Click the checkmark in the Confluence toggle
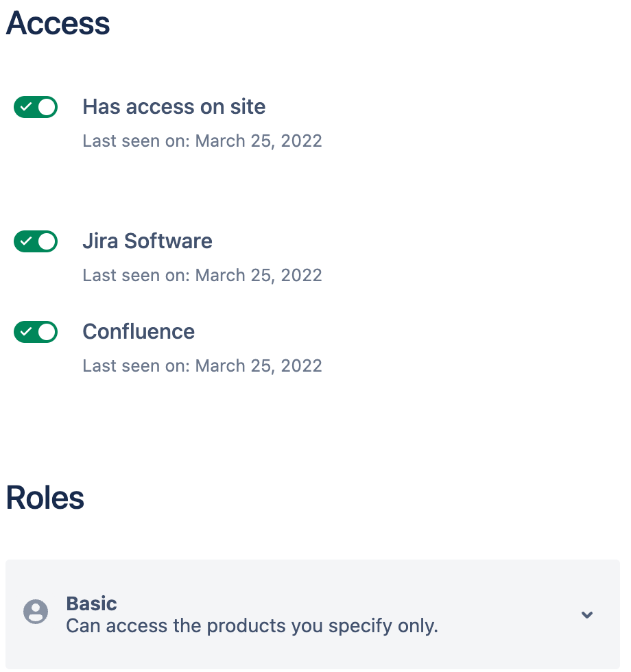 26,332
